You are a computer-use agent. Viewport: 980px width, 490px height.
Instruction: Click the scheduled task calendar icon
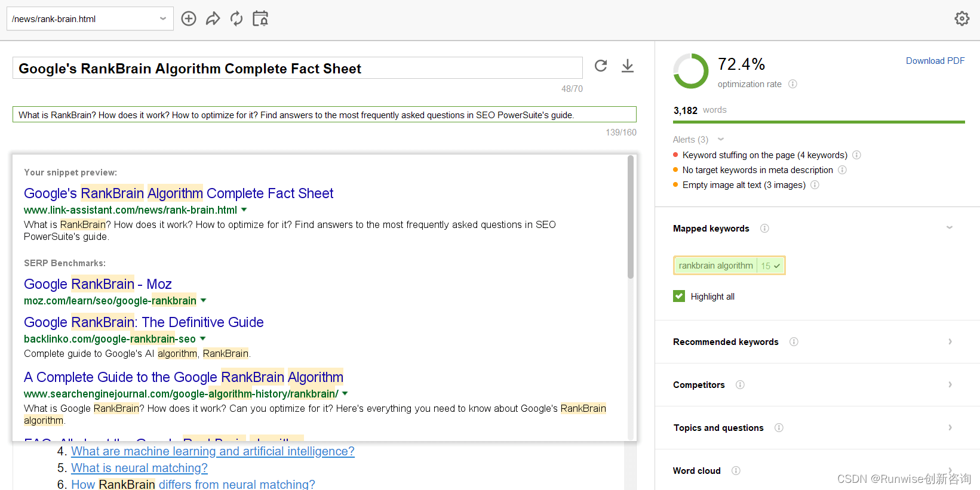260,19
